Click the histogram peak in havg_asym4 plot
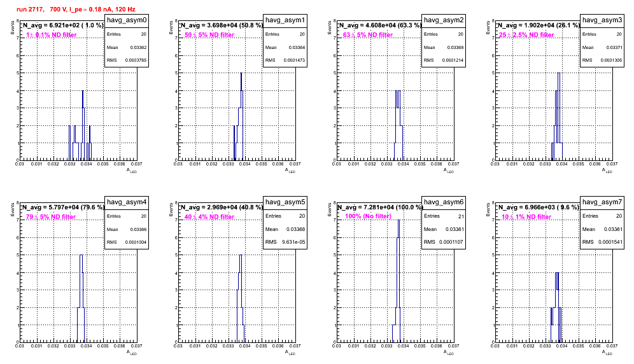The height and width of the screenshot is (364, 634). (81, 255)
